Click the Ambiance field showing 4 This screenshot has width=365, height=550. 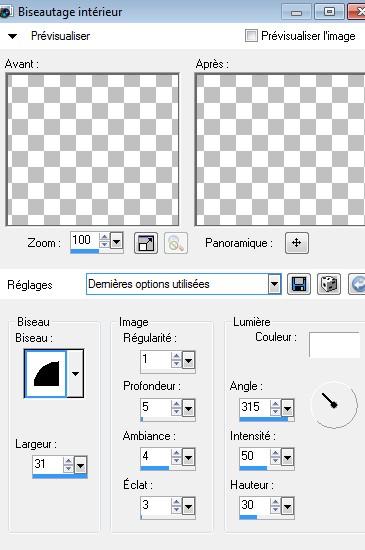(156, 456)
